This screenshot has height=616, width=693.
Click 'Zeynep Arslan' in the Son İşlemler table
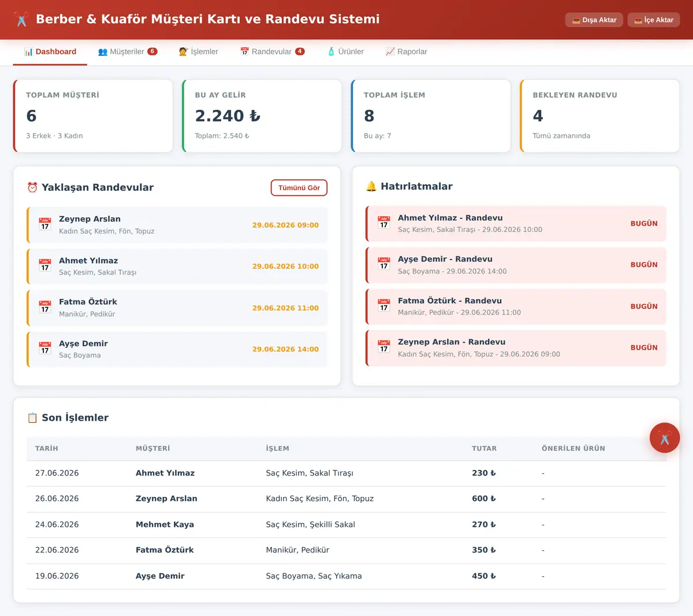click(166, 499)
